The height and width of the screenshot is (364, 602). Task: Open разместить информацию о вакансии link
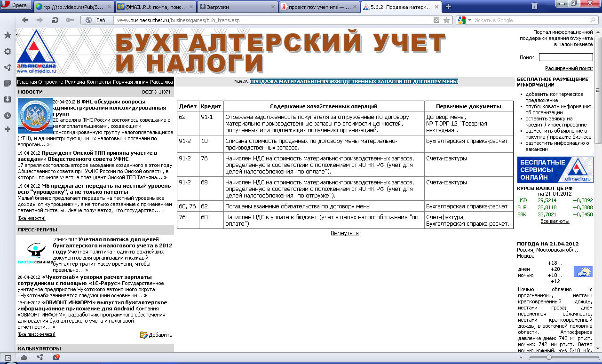[556, 146]
